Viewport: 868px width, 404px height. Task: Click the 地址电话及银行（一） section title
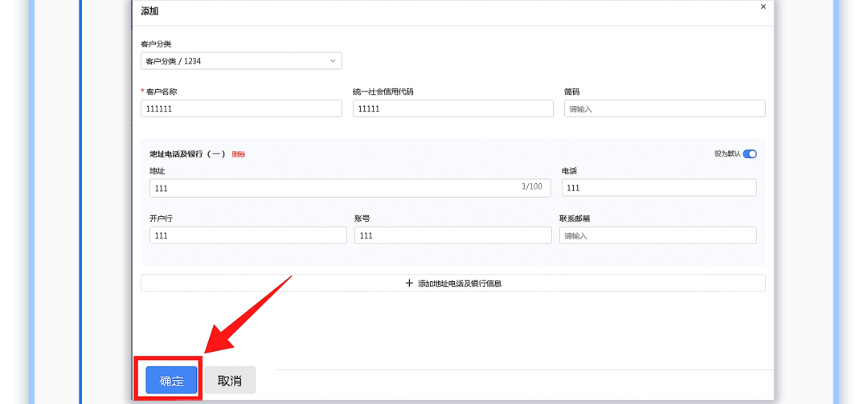187,154
